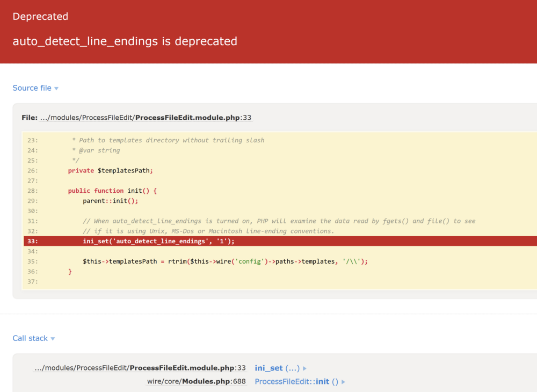Click line number 23 in the code listing
537x392 pixels.
click(33, 140)
